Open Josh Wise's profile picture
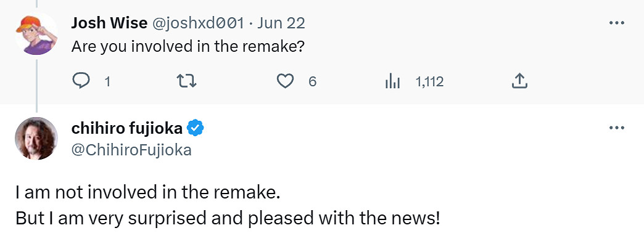 click(x=36, y=33)
